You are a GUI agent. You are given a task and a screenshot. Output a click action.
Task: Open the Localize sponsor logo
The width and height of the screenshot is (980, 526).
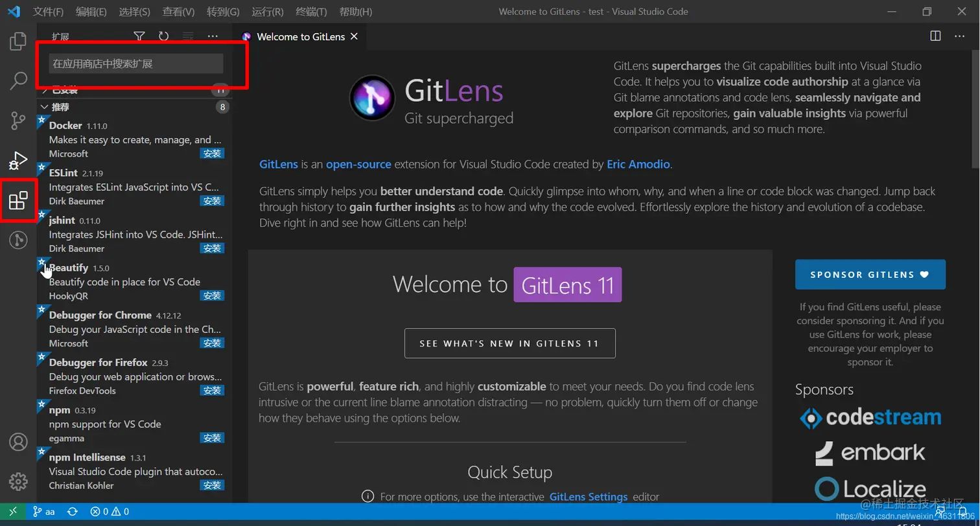coord(870,488)
